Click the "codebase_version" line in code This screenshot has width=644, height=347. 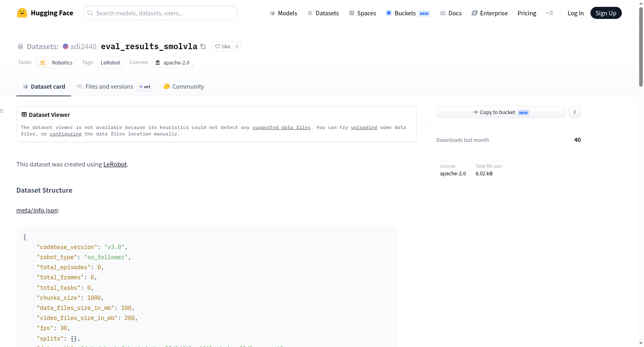[x=82, y=247]
